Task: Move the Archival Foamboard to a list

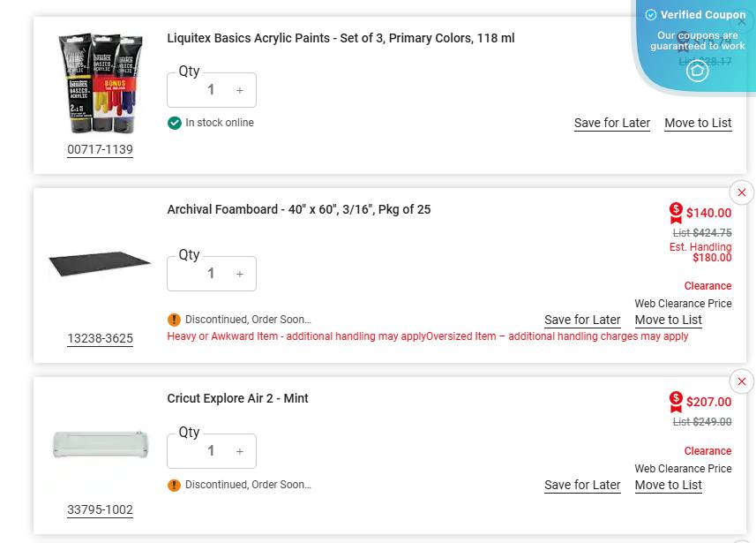Action: [x=668, y=320]
